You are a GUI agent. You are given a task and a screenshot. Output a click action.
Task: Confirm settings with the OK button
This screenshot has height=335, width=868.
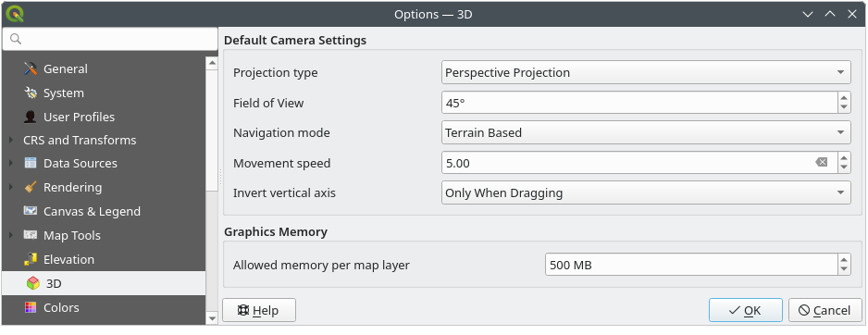click(746, 310)
